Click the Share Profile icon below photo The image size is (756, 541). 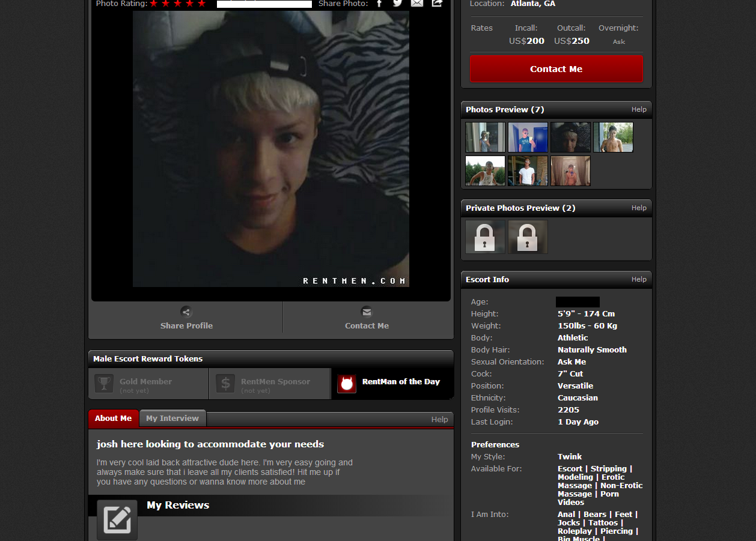(x=186, y=312)
